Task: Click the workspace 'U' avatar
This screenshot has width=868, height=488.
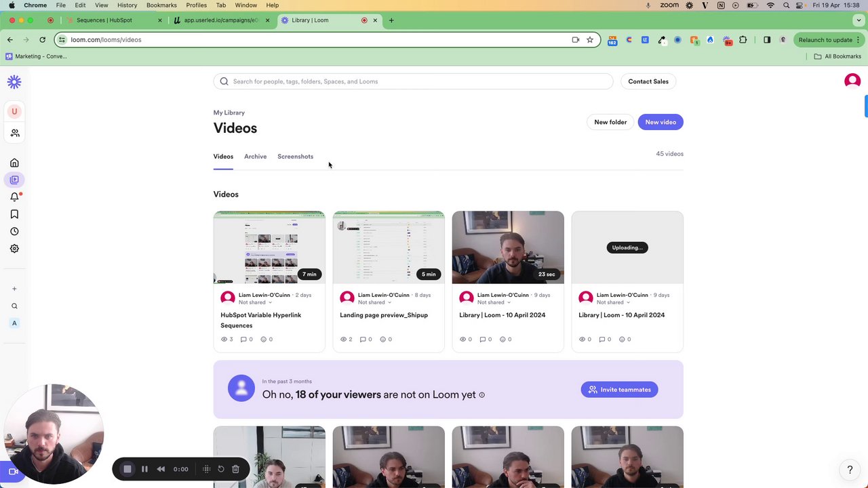Action: point(14,111)
